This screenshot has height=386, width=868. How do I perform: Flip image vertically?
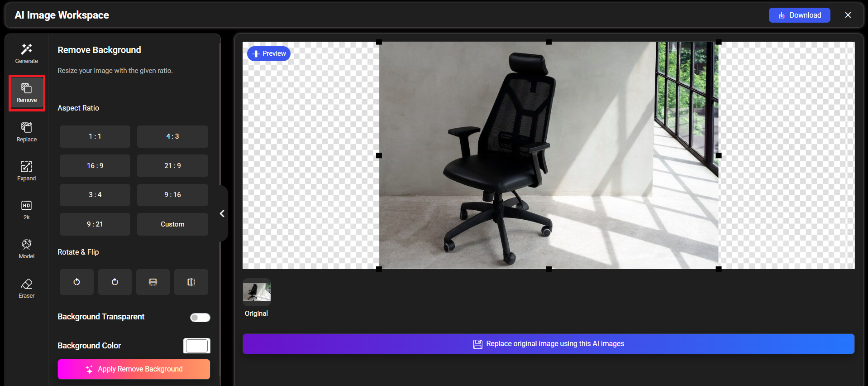click(153, 282)
